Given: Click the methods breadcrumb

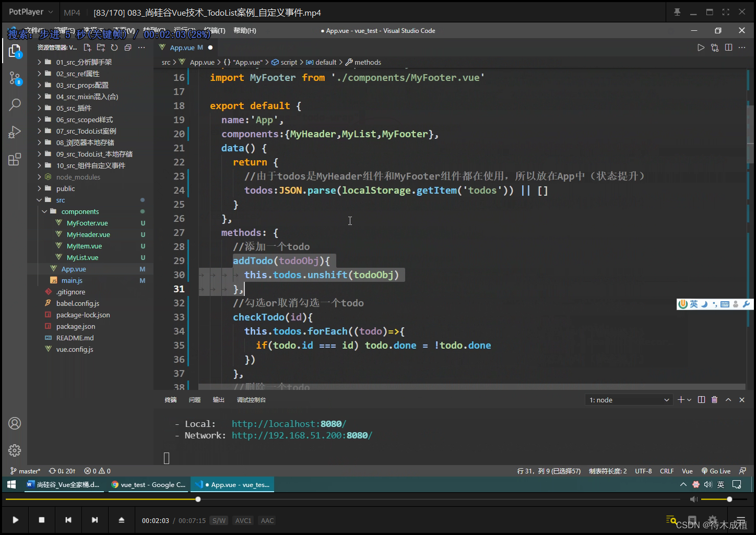Looking at the screenshot, I should [x=363, y=62].
